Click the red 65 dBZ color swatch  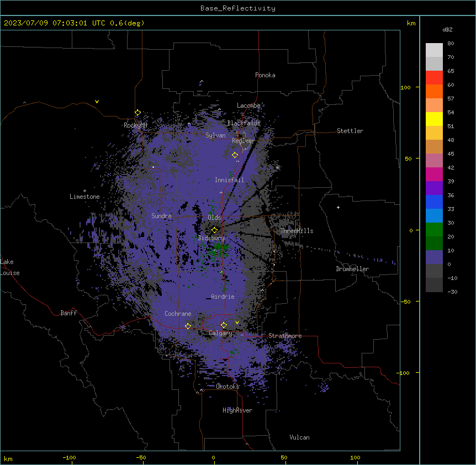(x=434, y=77)
